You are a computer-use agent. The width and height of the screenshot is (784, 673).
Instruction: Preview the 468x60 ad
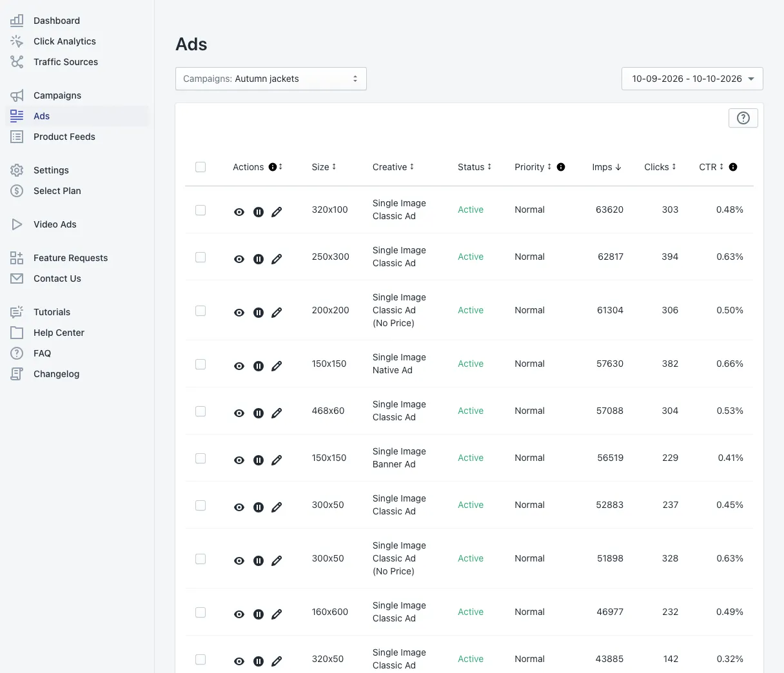click(x=239, y=413)
